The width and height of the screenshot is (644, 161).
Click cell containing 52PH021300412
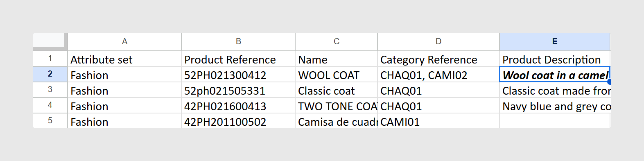238,75
